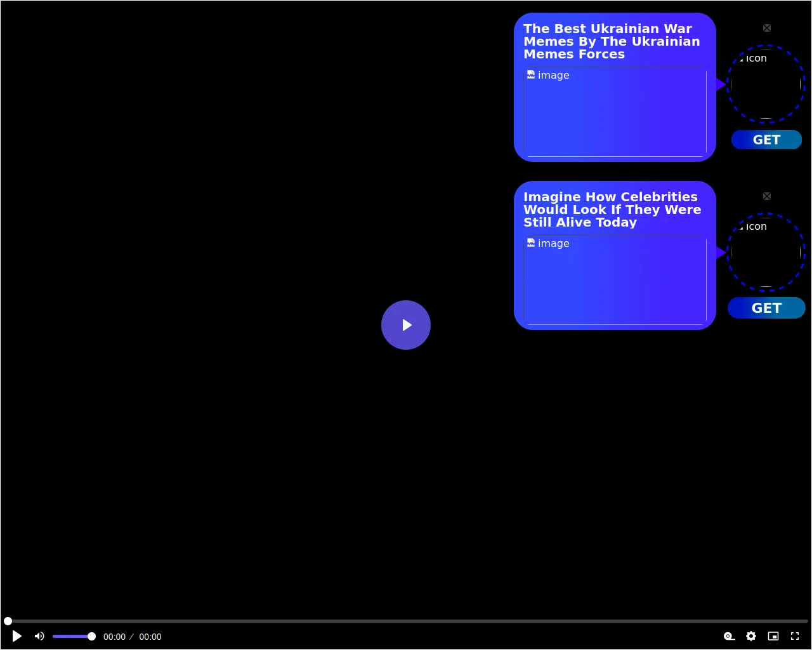812x650 pixels.
Task: Click the large center play button
Action: pos(406,325)
